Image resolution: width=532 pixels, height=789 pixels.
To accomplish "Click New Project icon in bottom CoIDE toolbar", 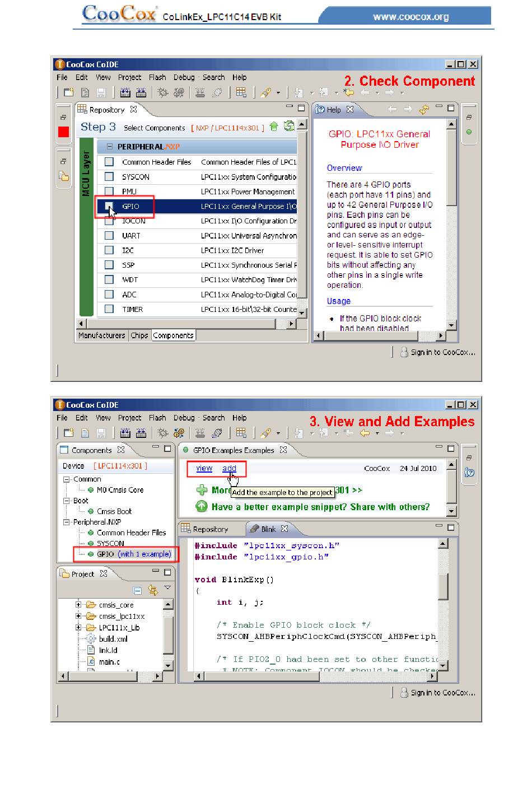I will pyautogui.click(x=68, y=433).
